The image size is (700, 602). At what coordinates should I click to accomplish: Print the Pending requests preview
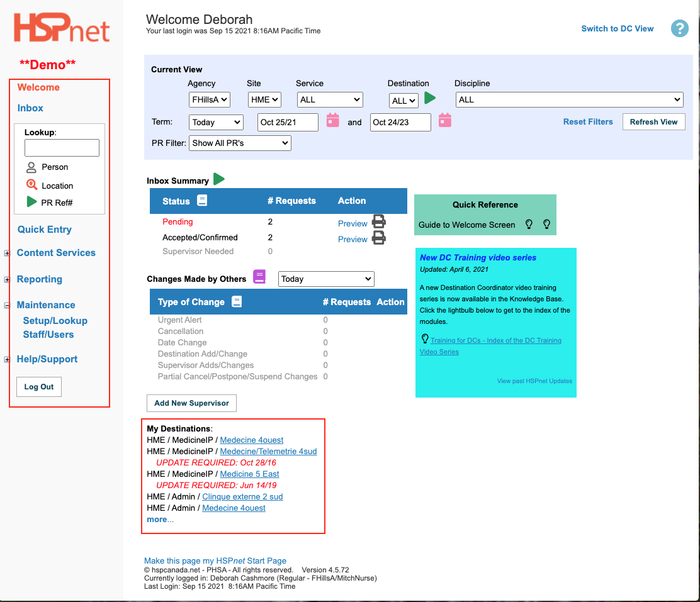click(x=378, y=222)
